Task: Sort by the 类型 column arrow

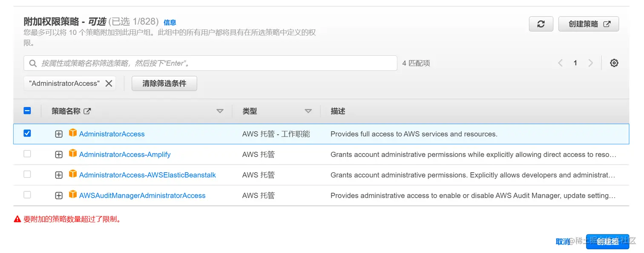Action: pos(308,111)
